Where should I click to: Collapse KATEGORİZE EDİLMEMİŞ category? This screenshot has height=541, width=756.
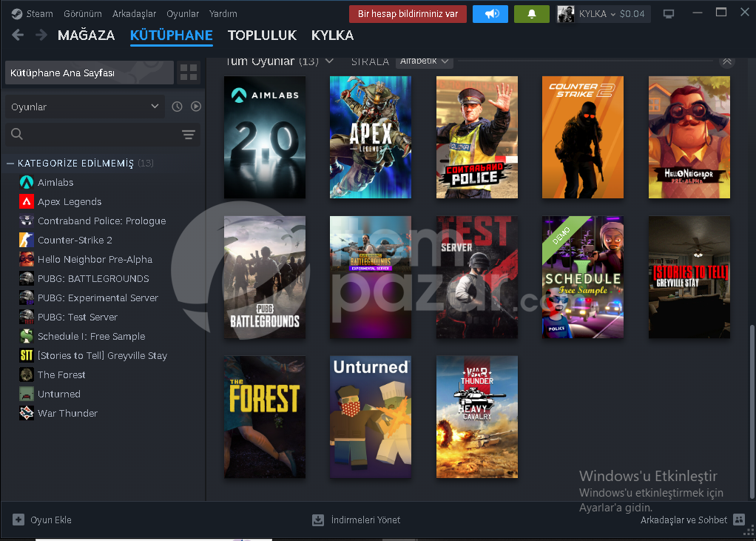point(10,164)
